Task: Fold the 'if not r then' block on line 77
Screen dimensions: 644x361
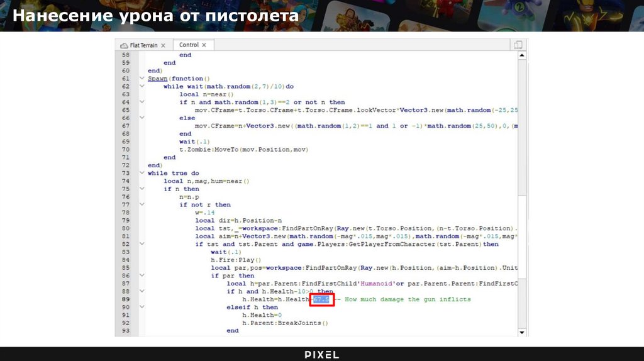Action: click(142, 204)
